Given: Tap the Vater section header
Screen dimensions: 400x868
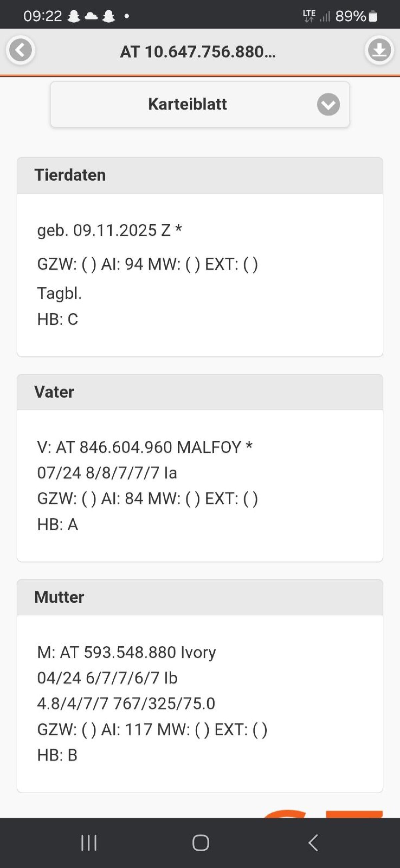Looking at the screenshot, I should pos(200,392).
